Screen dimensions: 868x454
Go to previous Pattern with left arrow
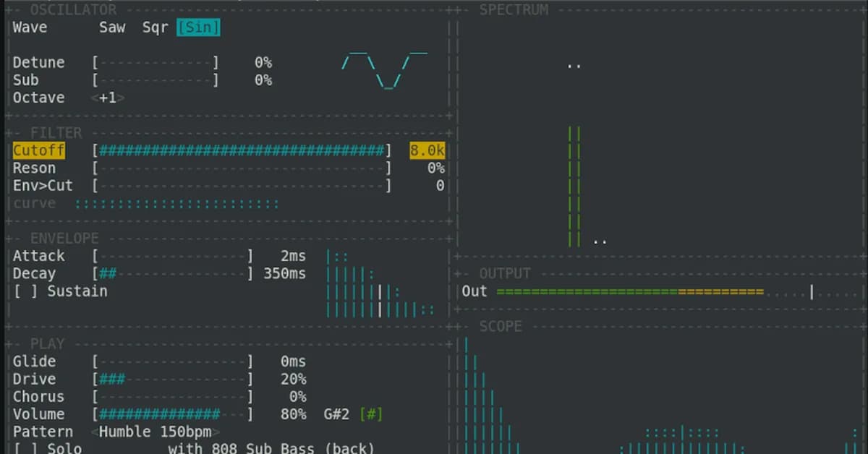point(95,432)
